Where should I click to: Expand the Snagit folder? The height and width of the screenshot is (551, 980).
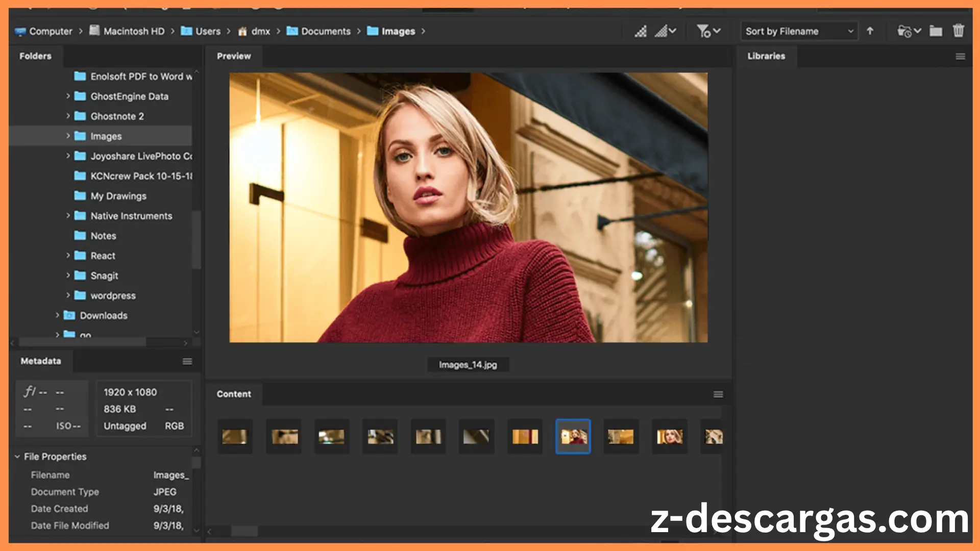pos(68,275)
